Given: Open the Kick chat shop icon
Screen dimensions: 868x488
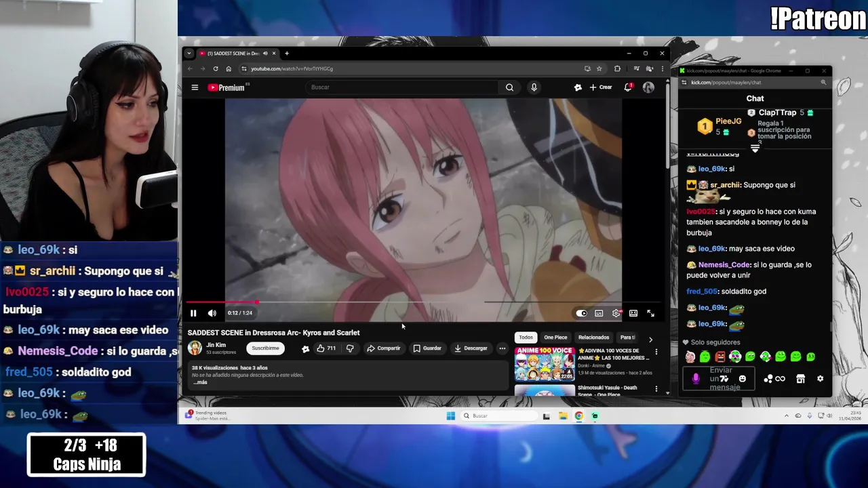Looking at the screenshot, I should [800, 379].
